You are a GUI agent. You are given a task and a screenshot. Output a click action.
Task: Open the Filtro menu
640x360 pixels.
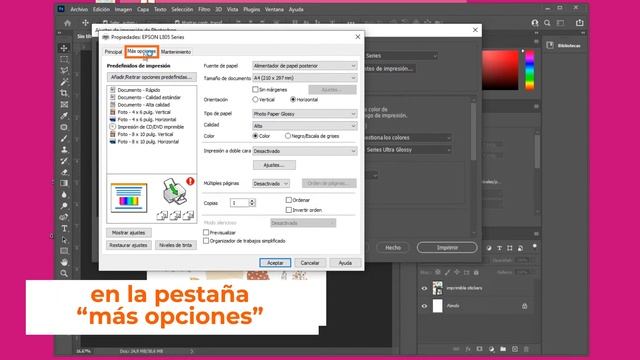click(x=204, y=9)
